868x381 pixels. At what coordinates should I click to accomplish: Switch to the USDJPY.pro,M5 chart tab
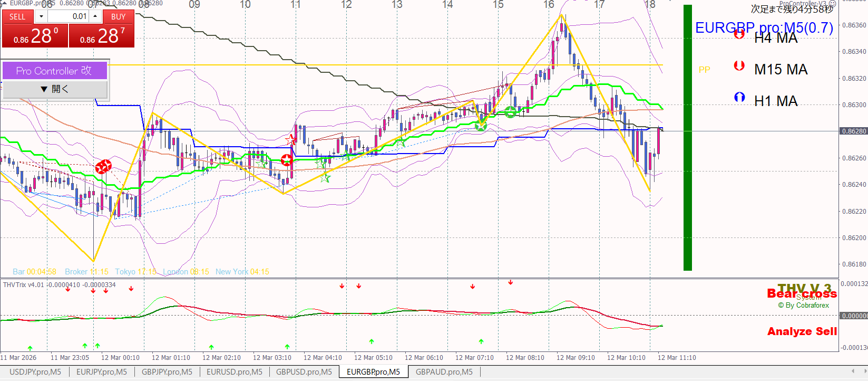pos(35,372)
